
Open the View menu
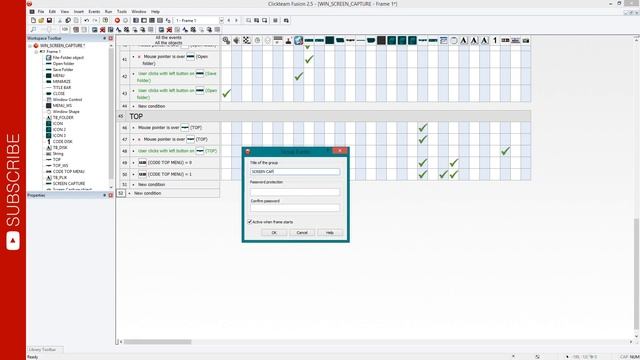64,11
